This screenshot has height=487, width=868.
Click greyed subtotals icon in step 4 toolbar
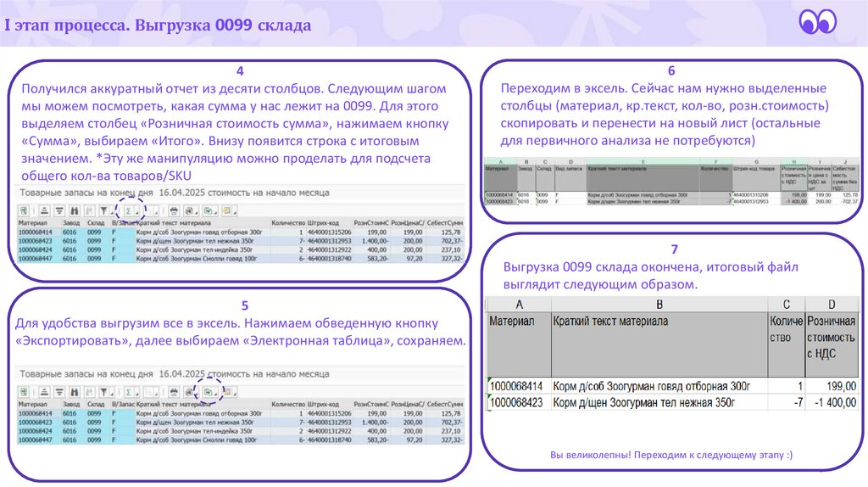pyautogui.click(x=151, y=210)
